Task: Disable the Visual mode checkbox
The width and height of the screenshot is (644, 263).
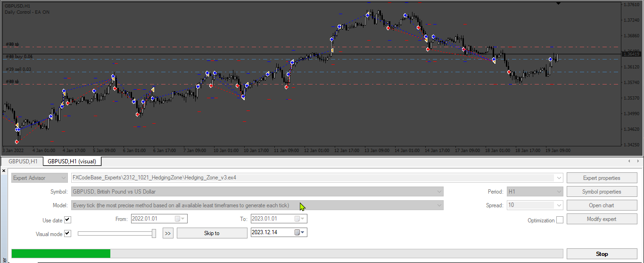Action: [x=67, y=234]
